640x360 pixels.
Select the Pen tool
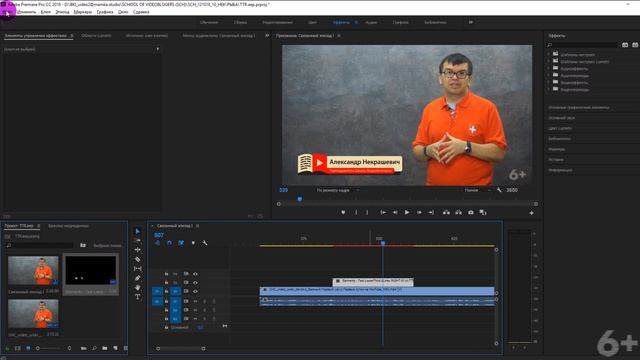[x=138, y=278]
